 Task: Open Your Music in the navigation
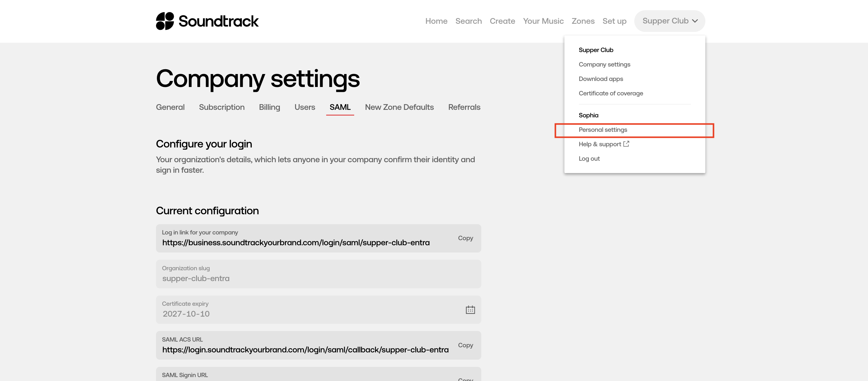tap(543, 21)
